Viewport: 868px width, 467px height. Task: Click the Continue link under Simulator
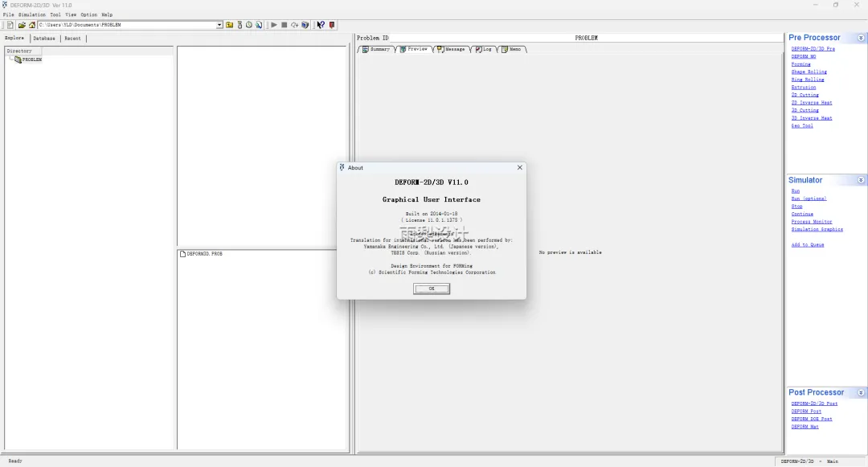802,214
